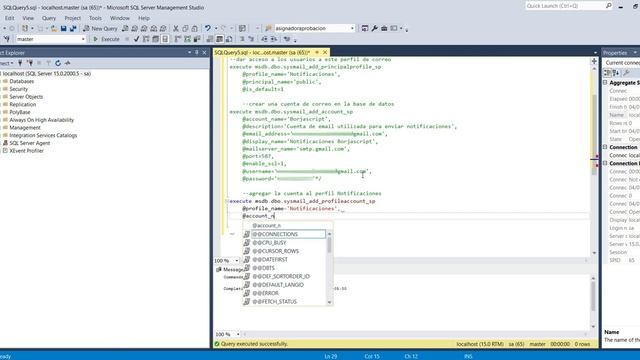Viewport: 640px width, 360px height.
Task: Click the Comment Out Selected Lines icon
Action: (x=242, y=39)
